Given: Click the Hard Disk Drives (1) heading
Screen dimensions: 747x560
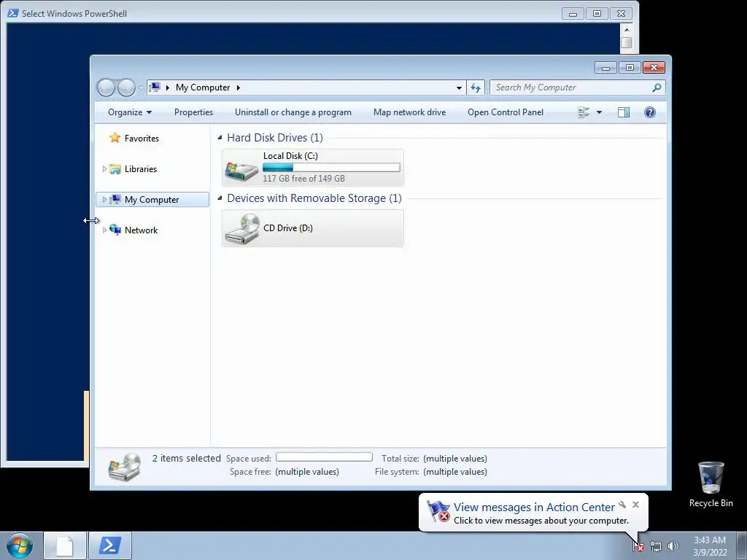Looking at the screenshot, I should pos(275,138).
